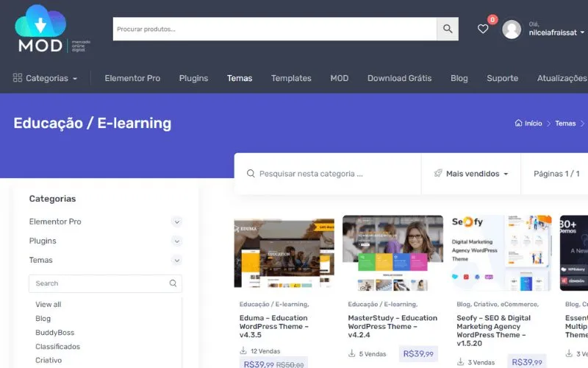
Task: Expand Temas category in sidebar
Action: [176, 260]
